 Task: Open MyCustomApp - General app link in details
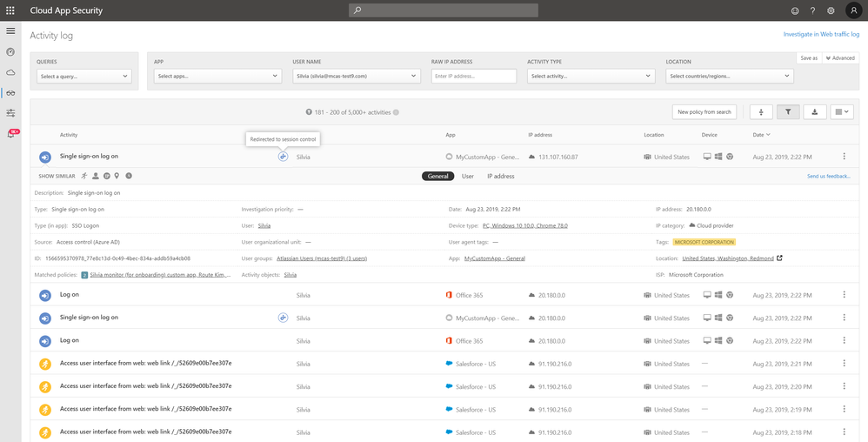494,258
